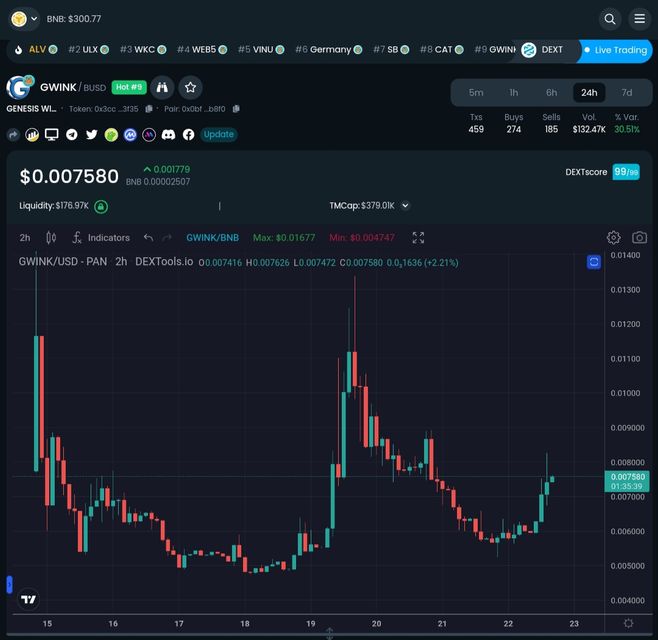658x640 pixels.
Task: Open the #5 VINU hot pair
Action: (261, 50)
